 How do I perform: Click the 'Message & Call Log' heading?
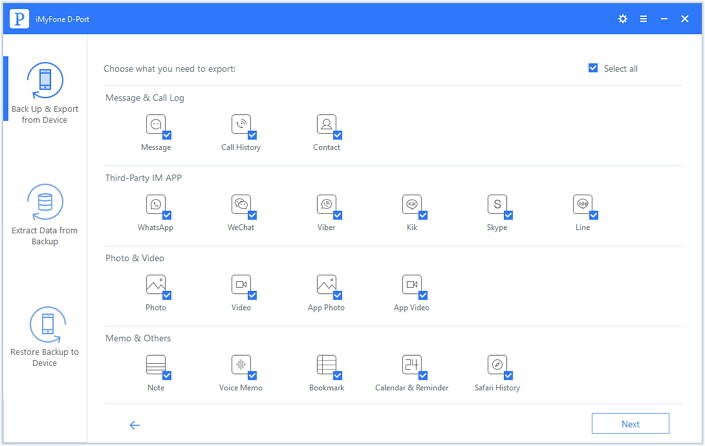pos(145,98)
